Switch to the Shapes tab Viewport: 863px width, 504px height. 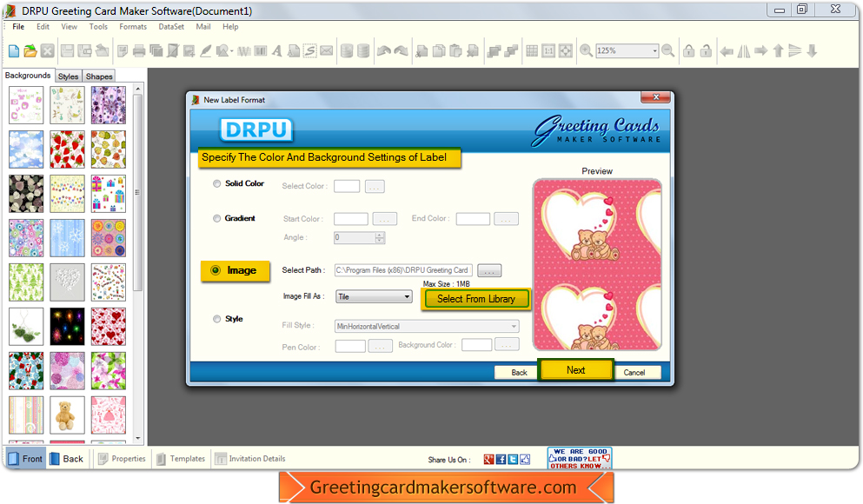pos(99,76)
